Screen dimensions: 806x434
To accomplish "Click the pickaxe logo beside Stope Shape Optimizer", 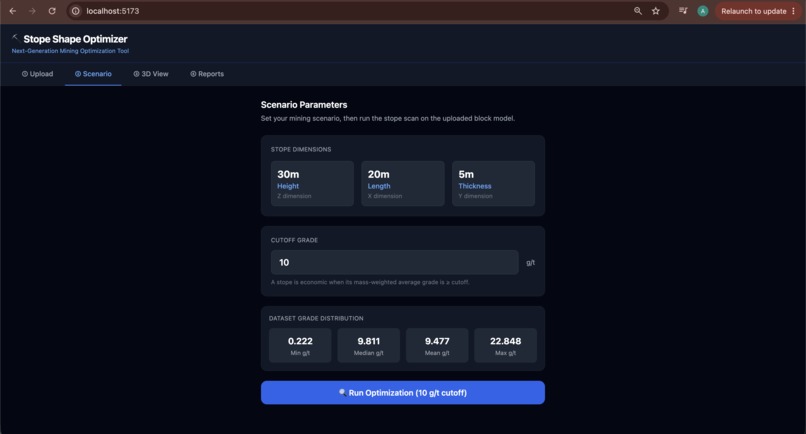I will point(15,38).
